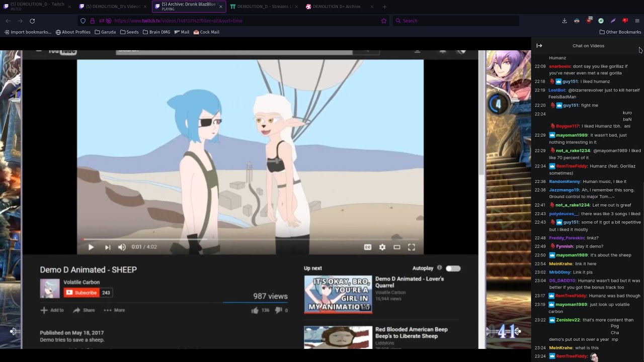Open a new browser tab
The image size is (644, 362).
pyautogui.click(x=384, y=7)
